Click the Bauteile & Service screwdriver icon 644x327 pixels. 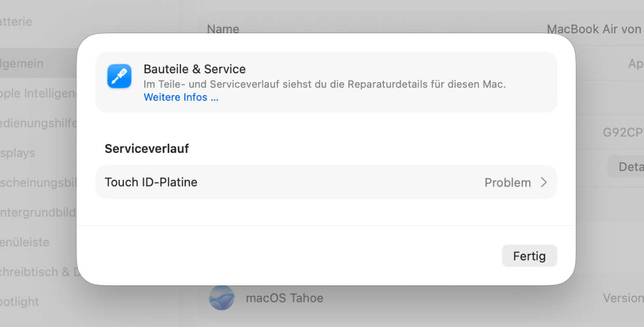pos(119,76)
